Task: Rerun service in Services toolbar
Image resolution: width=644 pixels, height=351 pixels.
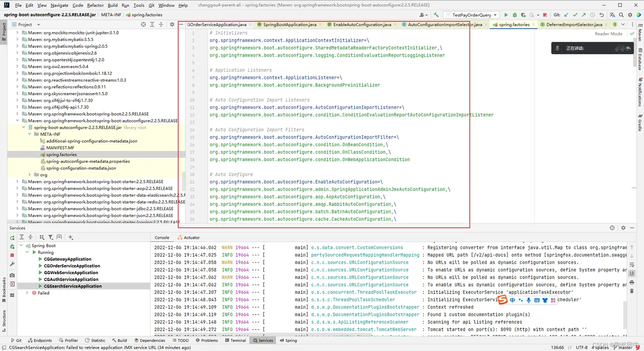Action: 12,238
